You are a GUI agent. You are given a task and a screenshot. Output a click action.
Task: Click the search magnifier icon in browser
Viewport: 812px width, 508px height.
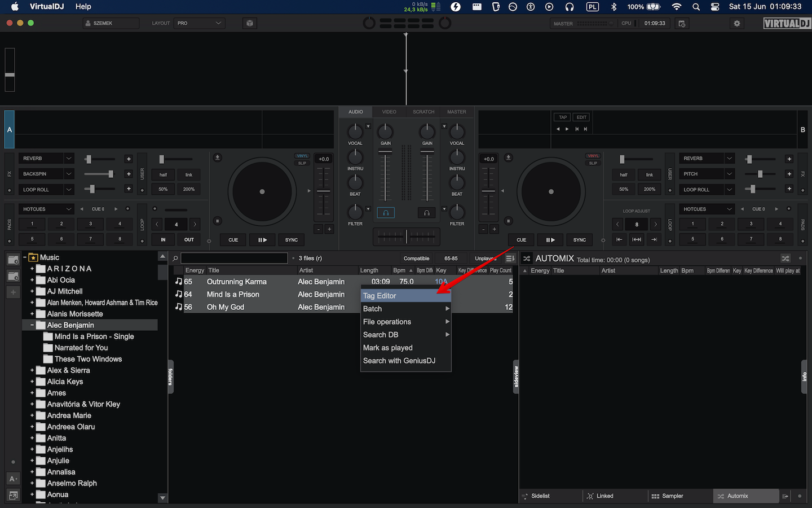[x=175, y=259]
